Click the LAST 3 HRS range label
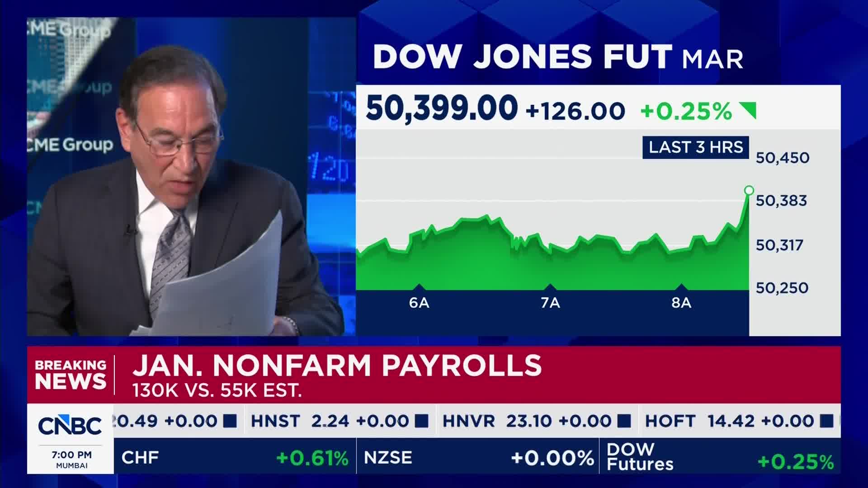 [x=696, y=147]
